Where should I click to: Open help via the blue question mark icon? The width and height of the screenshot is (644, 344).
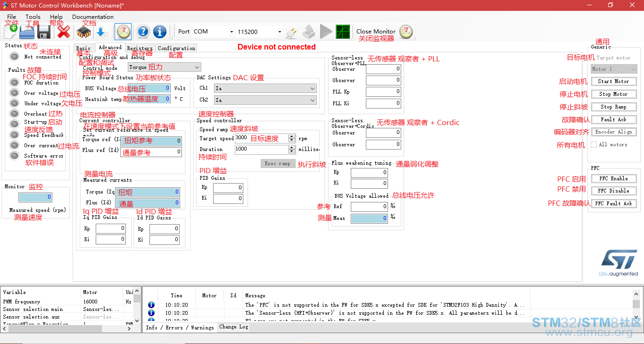point(143,32)
